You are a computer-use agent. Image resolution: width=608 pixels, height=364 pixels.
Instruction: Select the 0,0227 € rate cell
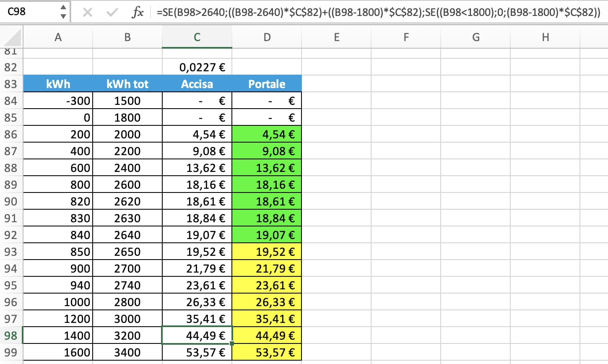tap(197, 67)
